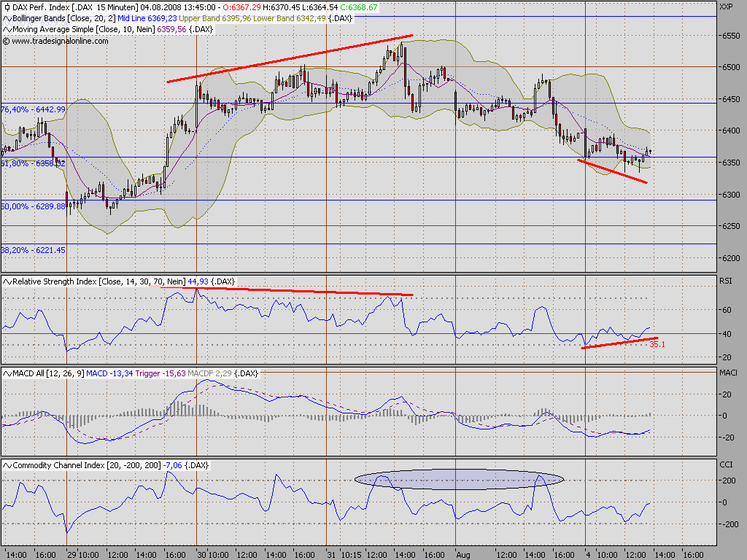This screenshot has width=747, height=560.
Task: Click the Lower Band 6342,49 value
Action: pos(290,18)
